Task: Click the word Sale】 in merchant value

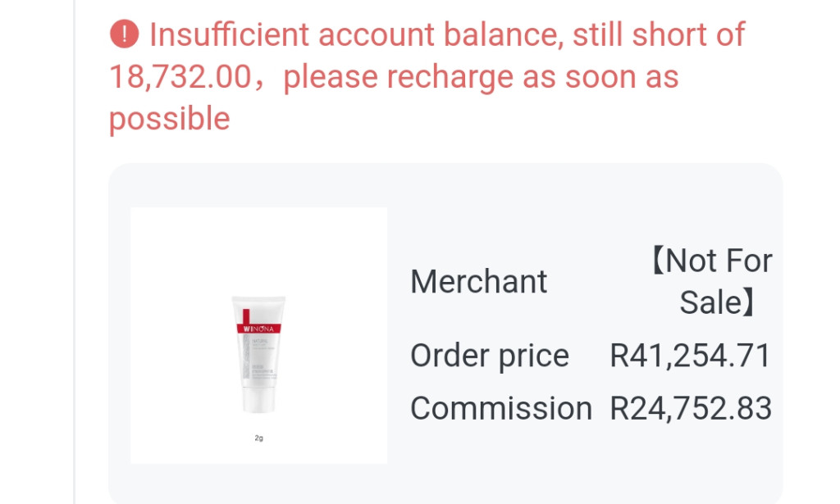Action: 717,303
